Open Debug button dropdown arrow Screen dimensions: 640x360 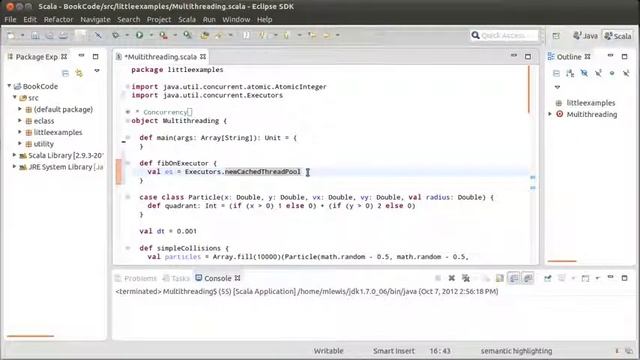click(x=127, y=35)
